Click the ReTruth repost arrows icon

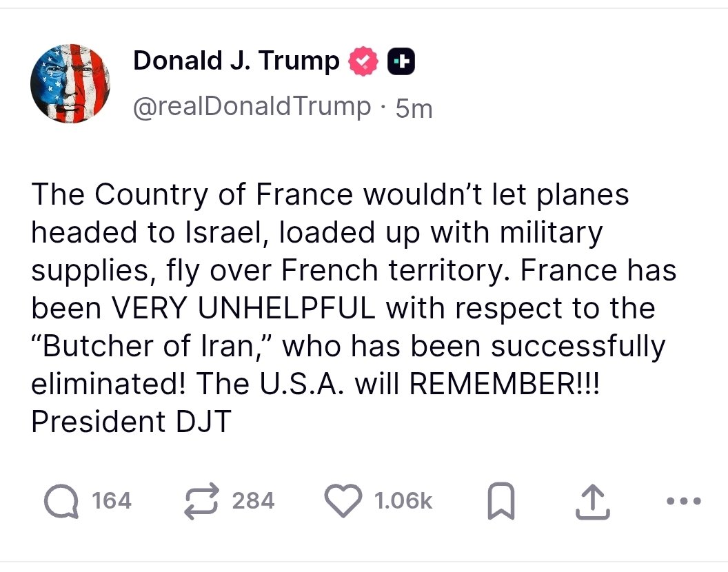point(201,502)
